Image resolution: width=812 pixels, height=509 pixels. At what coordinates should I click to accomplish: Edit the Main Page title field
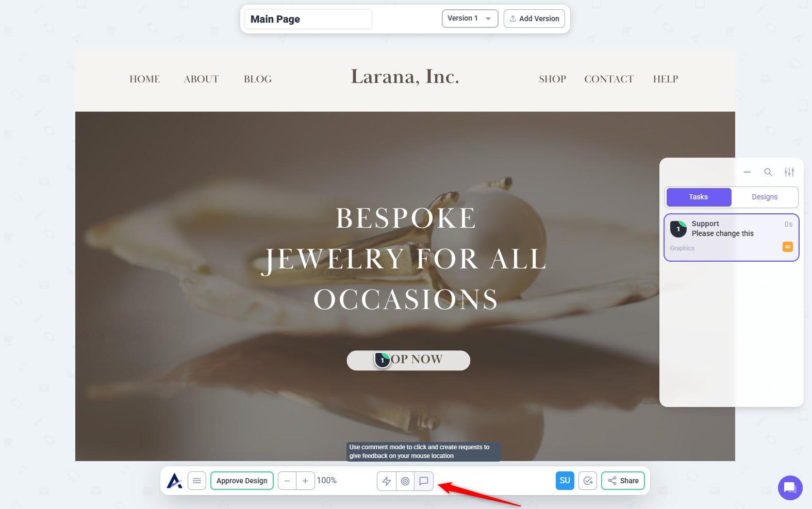(308, 19)
